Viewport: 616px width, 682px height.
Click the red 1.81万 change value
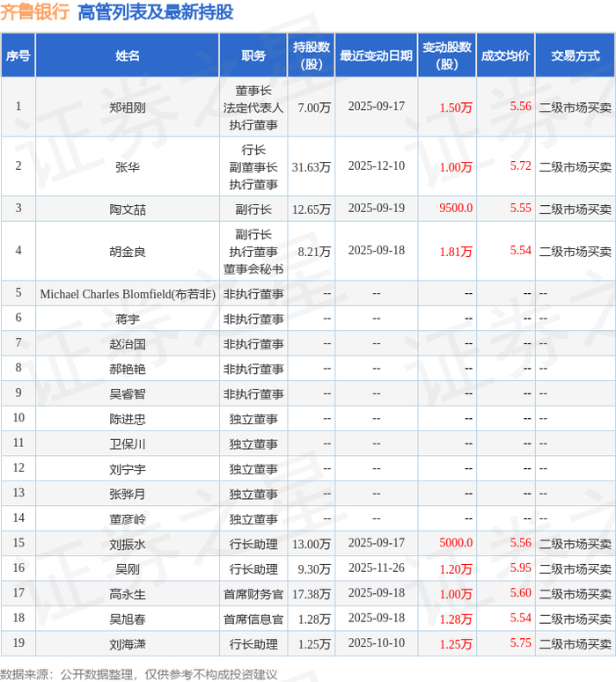456,252
